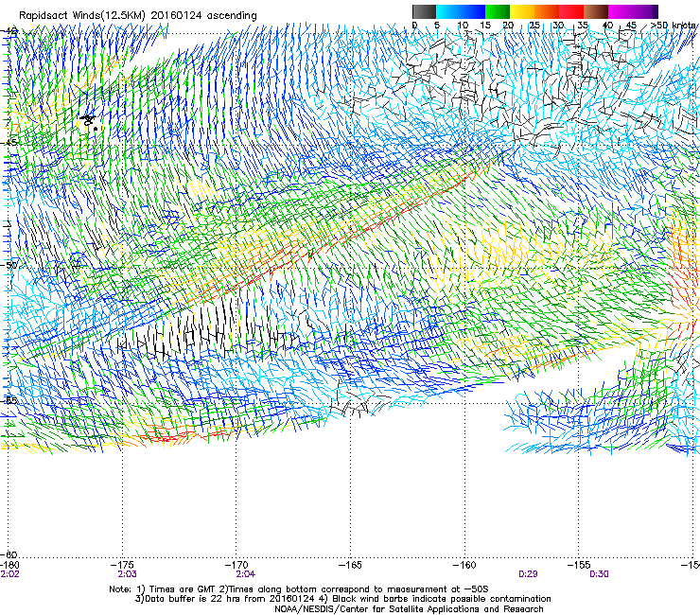Click the "3)Data buffer is 22 hrs" note line

342,599
